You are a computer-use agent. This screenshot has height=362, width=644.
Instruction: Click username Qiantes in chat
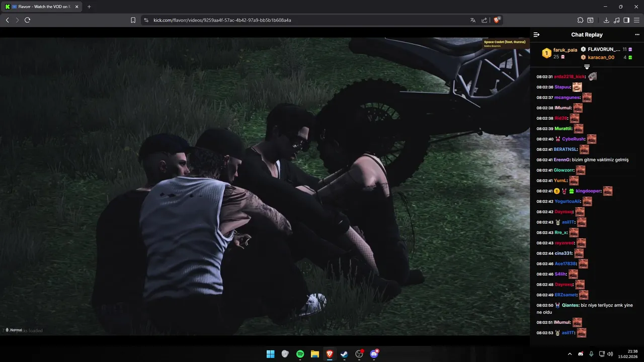570,305
